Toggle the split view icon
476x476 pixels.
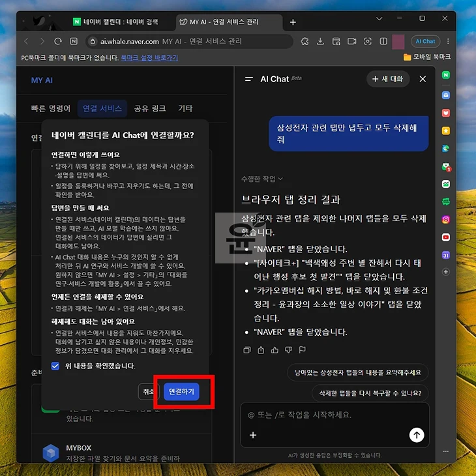click(383, 41)
